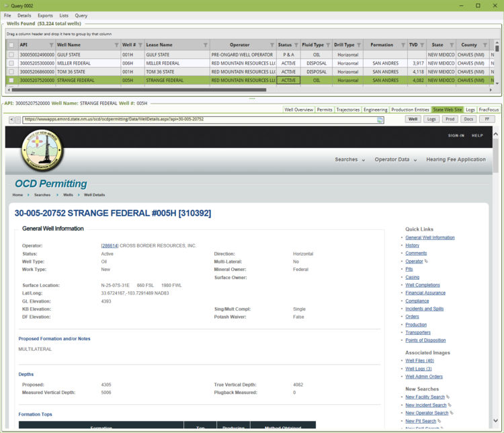
Task: Click the icon beside New Operator Search
Action: click(x=452, y=413)
